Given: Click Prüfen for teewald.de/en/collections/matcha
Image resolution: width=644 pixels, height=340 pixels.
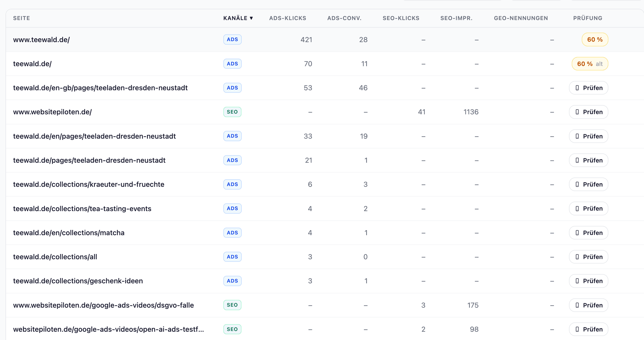Looking at the screenshot, I should point(589,233).
